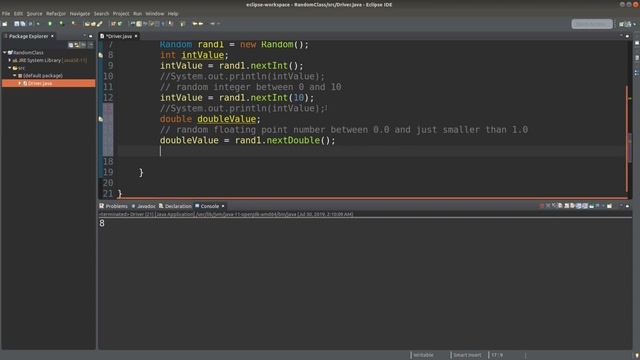Open the Navigate menu
The height and width of the screenshot is (360, 640).
[x=80, y=13]
